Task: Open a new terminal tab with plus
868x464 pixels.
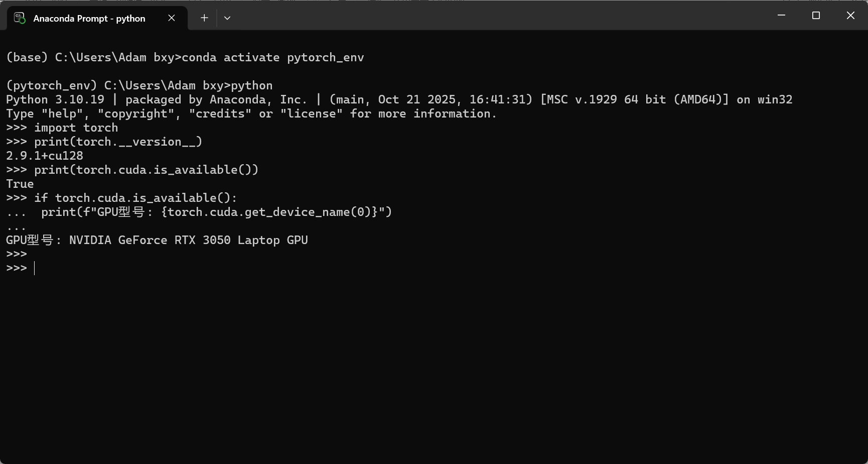Action: 204,18
